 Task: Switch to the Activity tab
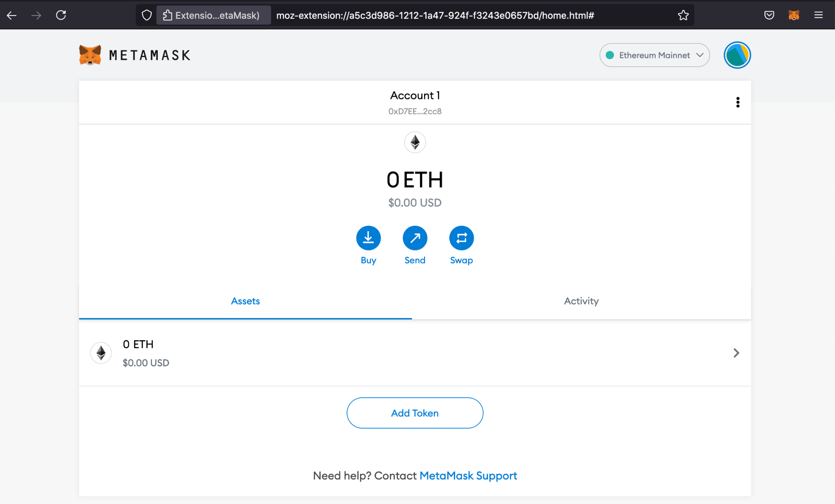click(x=581, y=301)
